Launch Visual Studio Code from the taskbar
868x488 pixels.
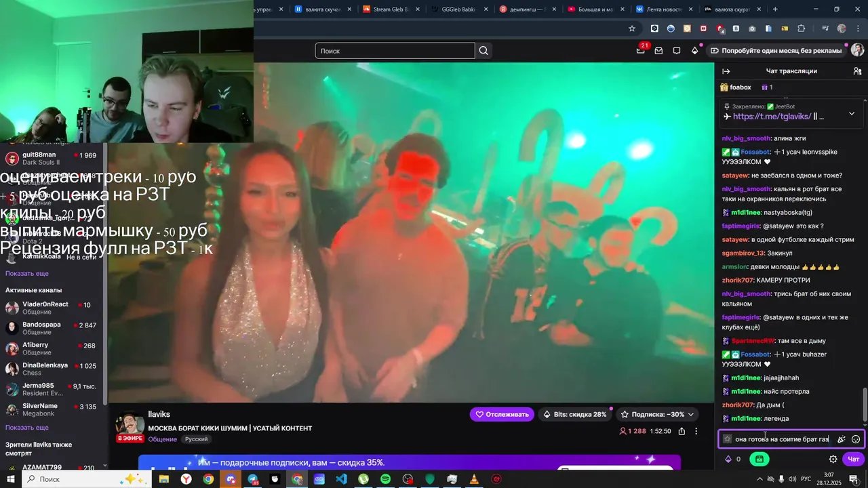pos(341,479)
